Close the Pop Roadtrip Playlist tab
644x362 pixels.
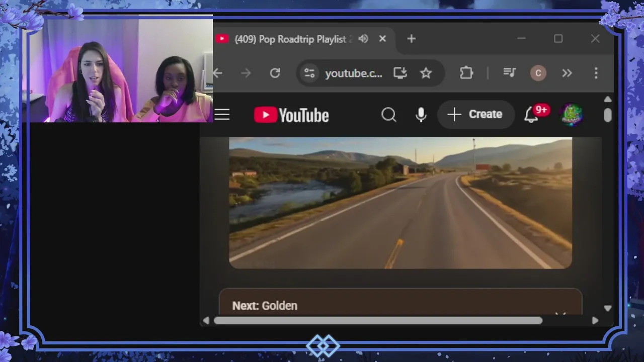tap(382, 39)
